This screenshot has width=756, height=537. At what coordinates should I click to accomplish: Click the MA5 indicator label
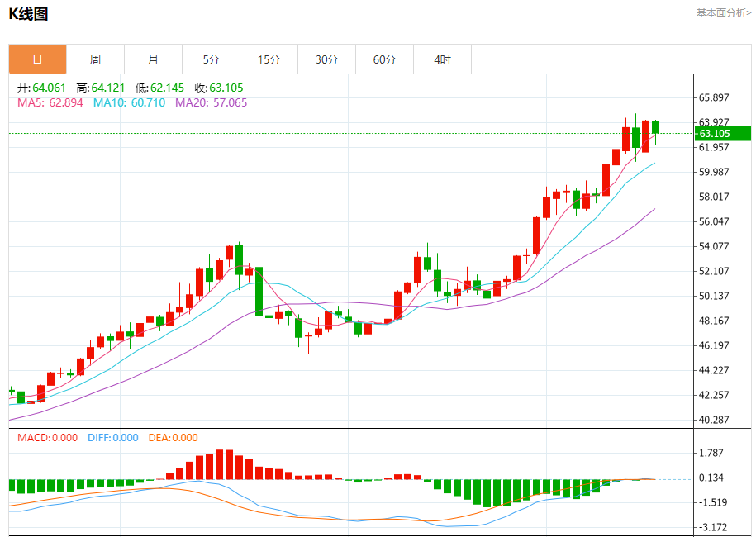(x=50, y=103)
